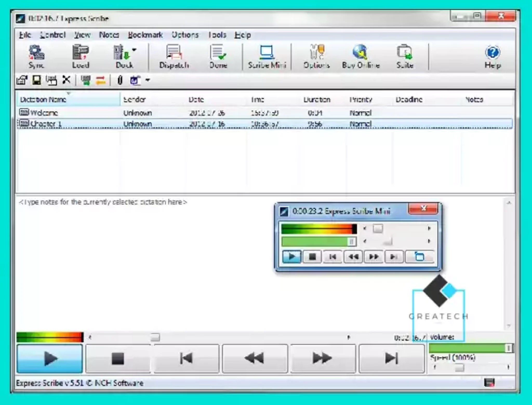The width and height of the screenshot is (532, 405).
Task: Open the Options toolbar icon
Action: (x=317, y=57)
